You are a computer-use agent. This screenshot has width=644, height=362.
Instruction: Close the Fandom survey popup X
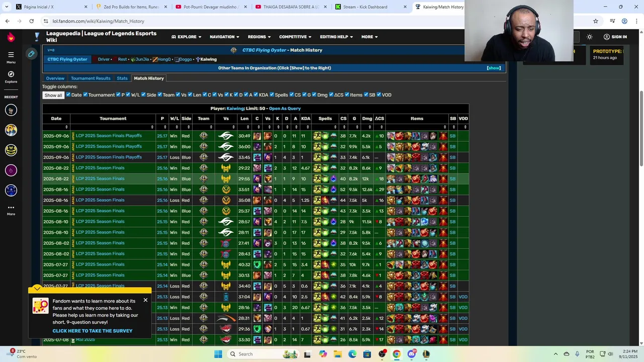pos(145,300)
